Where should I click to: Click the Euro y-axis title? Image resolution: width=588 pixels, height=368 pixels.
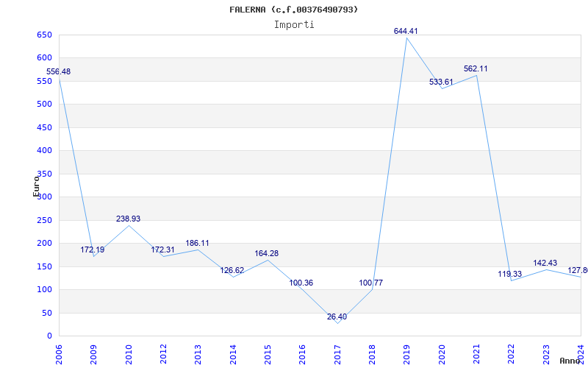click(36, 186)
